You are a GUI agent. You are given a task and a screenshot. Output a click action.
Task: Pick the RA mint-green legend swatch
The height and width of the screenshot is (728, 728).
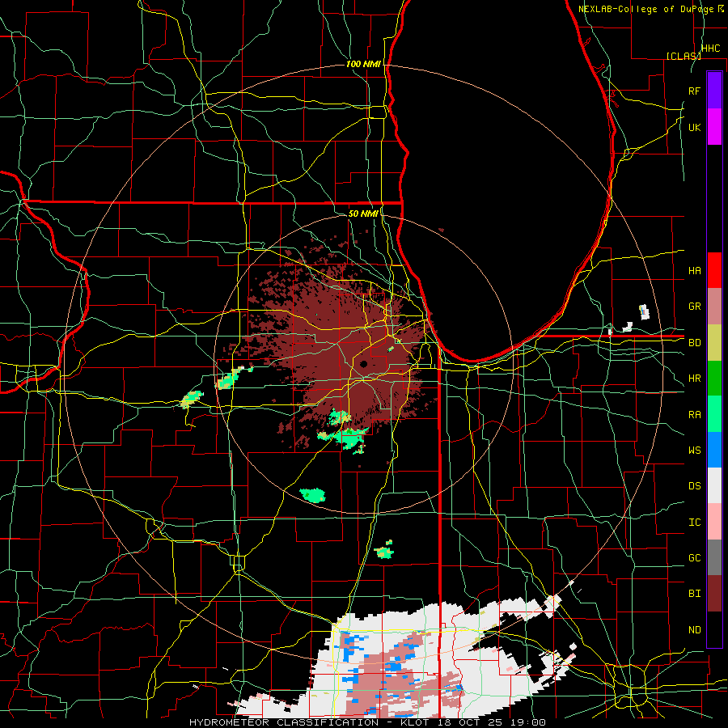tap(714, 414)
